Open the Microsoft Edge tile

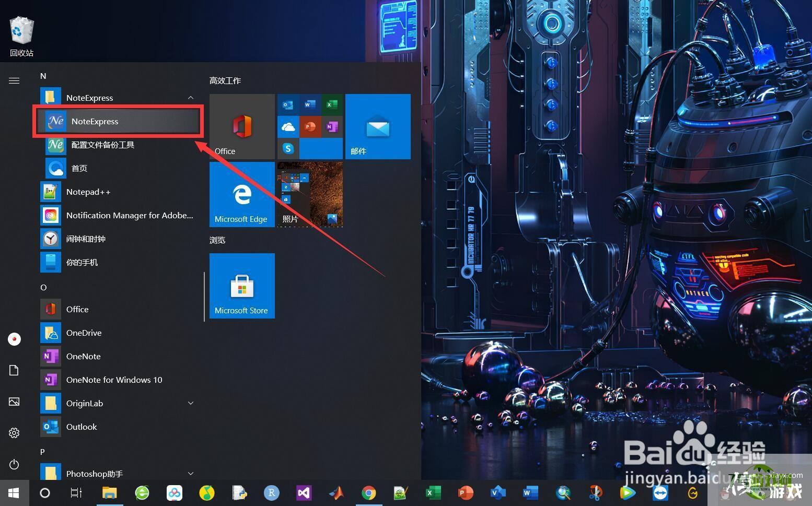tap(242, 194)
